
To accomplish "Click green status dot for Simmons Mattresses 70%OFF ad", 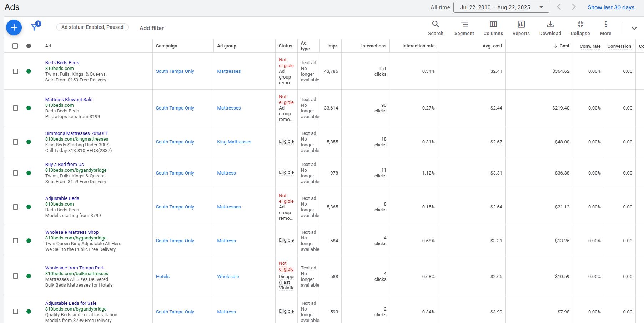I will [29, 142].
